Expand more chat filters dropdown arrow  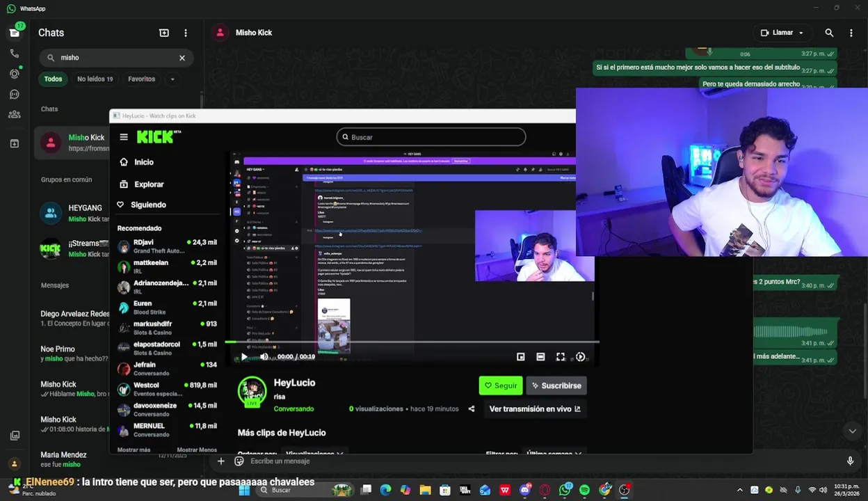pos(172,79)
